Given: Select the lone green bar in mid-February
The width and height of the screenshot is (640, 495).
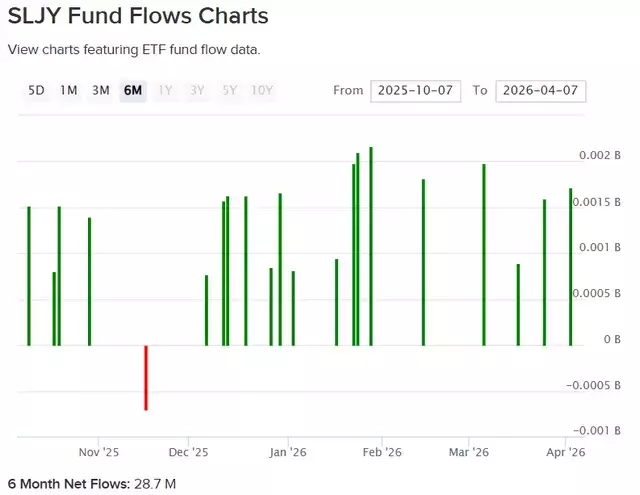Looking at the screenshot, I should coord(424,262).
